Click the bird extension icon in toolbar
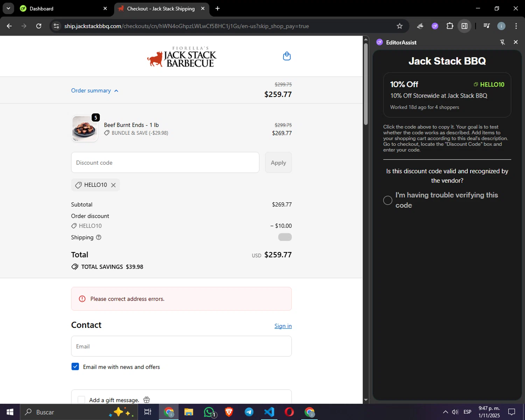 [x=420, y=26]
